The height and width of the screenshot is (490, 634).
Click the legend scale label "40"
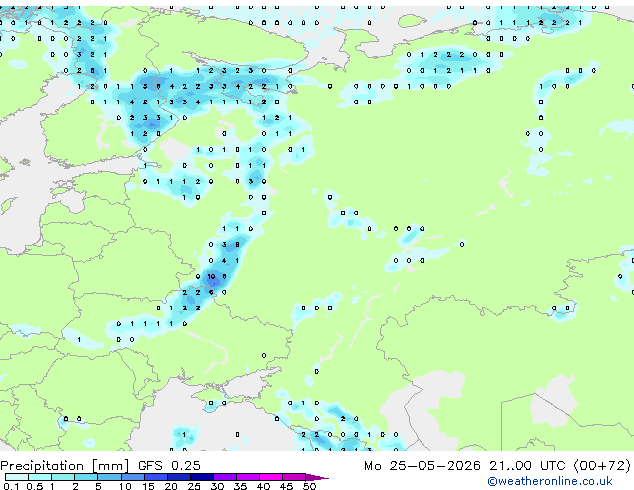[263, 486]
